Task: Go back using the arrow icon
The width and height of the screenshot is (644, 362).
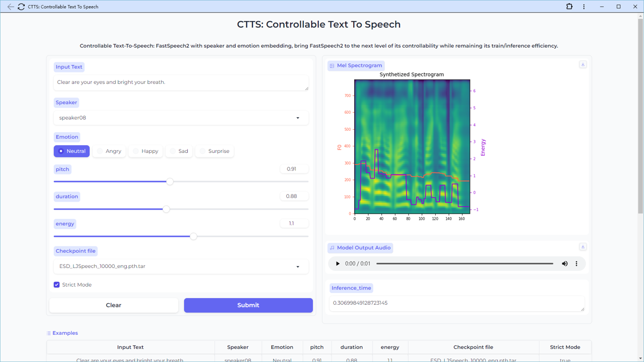Action: click(11, 7)
